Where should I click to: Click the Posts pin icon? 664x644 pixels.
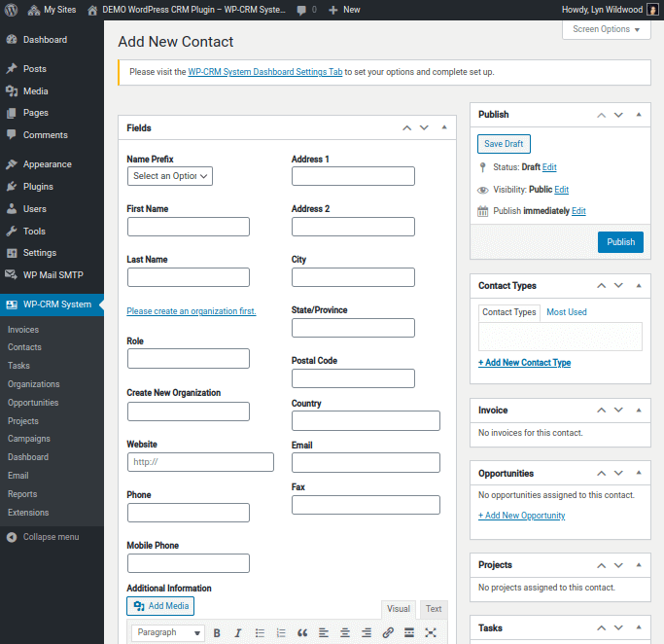tap(12, 69)
